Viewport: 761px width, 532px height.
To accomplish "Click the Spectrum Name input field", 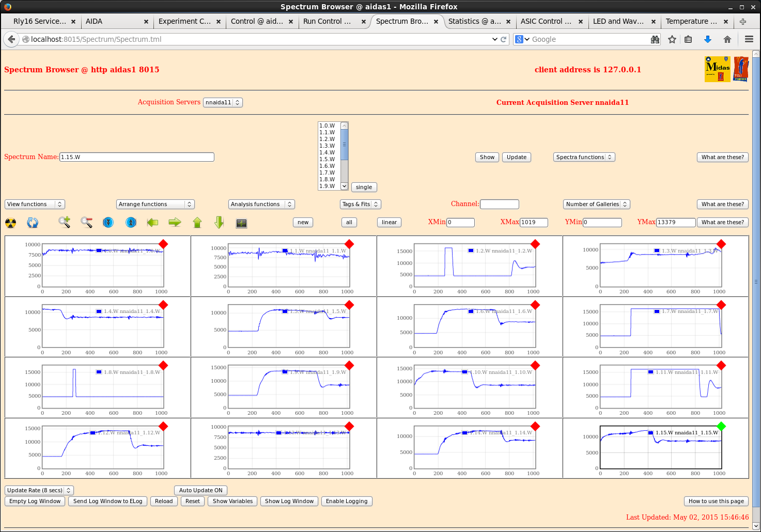I will tap(136, 157).
